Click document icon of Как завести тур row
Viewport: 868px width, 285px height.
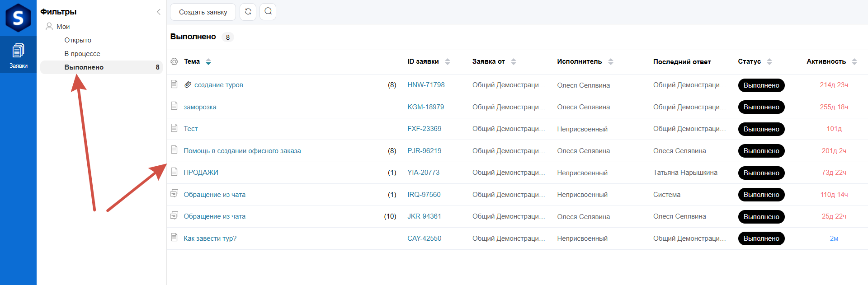tap(174, 237)
